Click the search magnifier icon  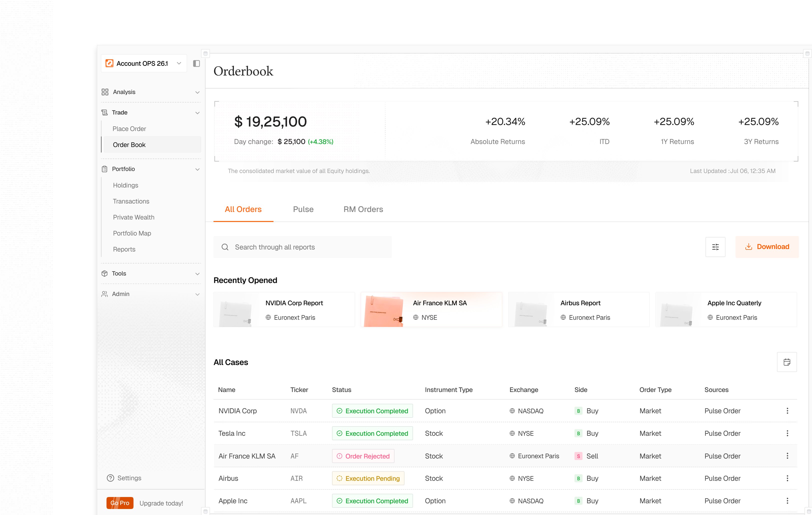coord(225,247)
